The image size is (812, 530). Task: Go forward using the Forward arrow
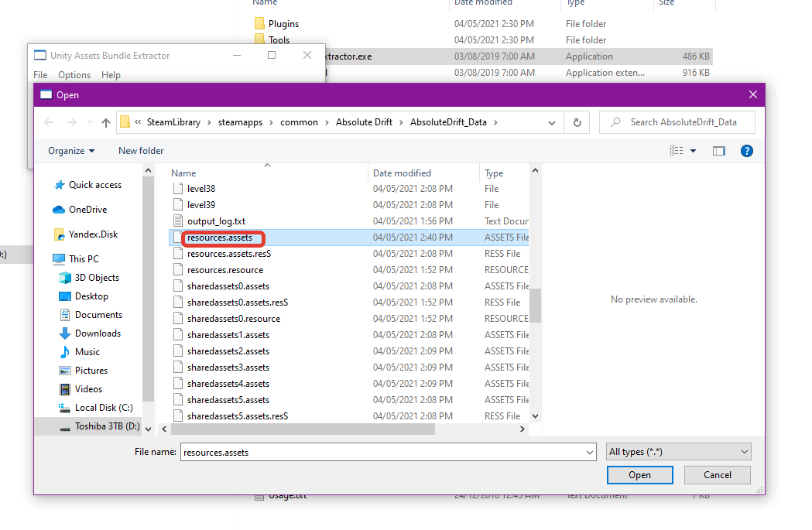click(x=72, y=122)
